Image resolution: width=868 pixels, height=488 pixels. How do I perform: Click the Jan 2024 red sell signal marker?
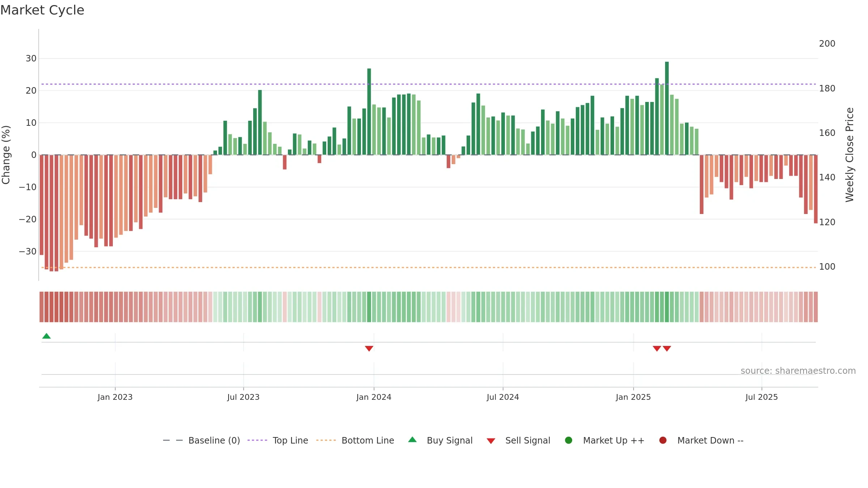(x=369, y=348)
